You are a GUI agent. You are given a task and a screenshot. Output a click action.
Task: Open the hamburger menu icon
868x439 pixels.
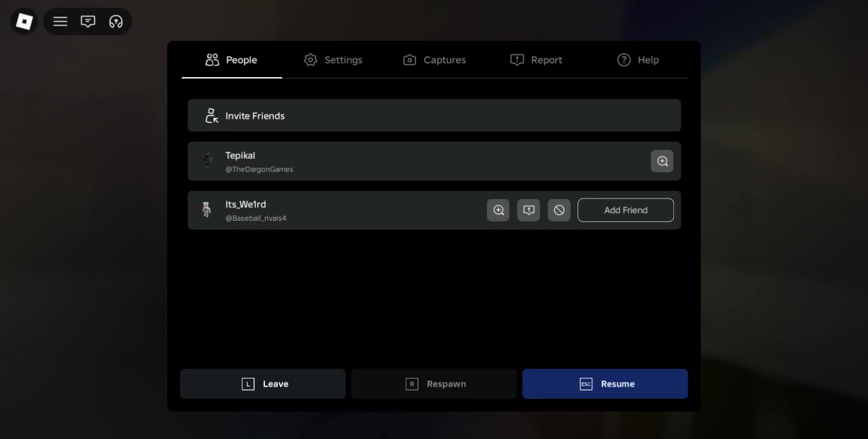(60, 22)
